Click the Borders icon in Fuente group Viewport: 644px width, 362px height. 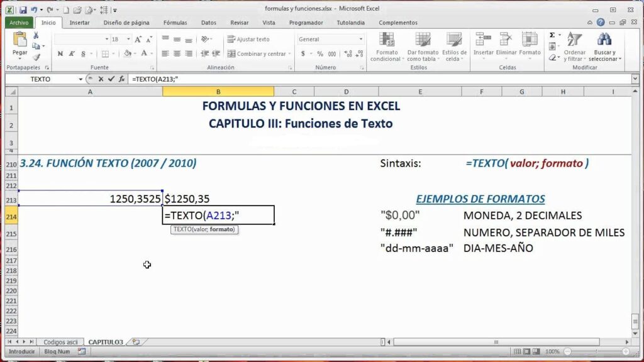[105, 54]
